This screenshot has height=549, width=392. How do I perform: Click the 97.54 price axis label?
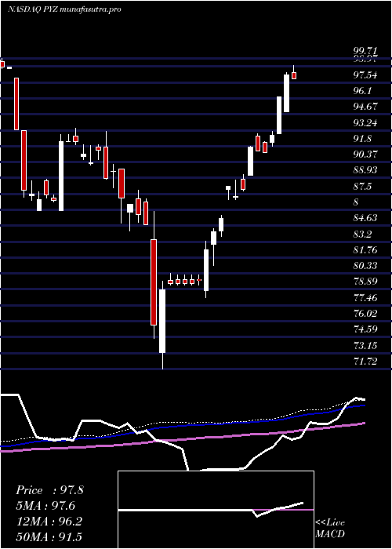click(365, 75)
